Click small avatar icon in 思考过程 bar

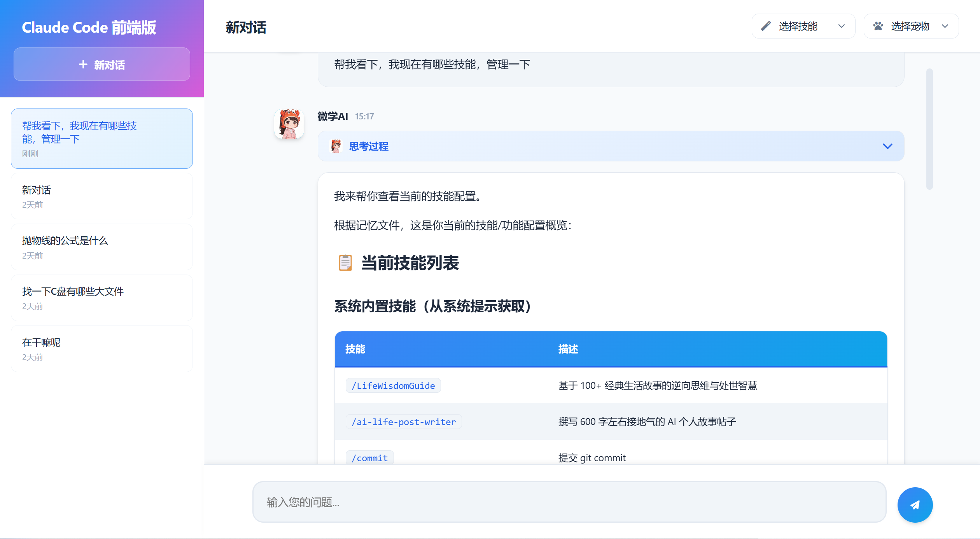(336, 146)
